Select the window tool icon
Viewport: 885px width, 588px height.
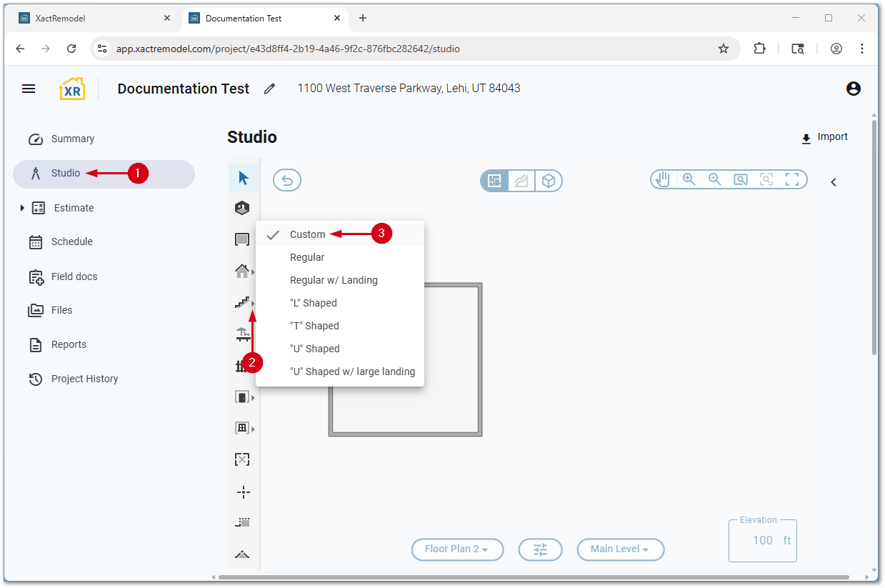pyautogui.click(x=242, y=428)
